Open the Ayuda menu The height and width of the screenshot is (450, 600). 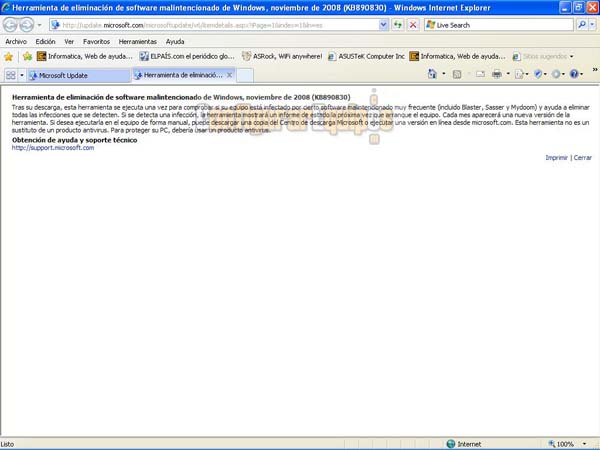pyautogui.click(x=175, y=41)
